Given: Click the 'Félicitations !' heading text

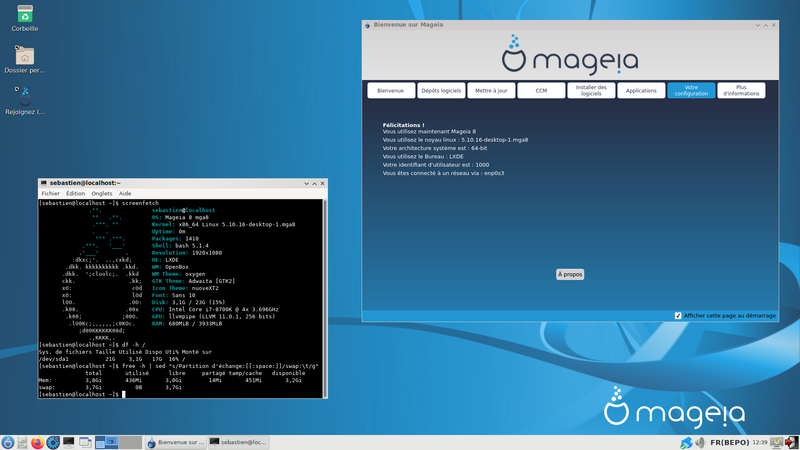Looking at the screenshot, I should tap(403, 124).
